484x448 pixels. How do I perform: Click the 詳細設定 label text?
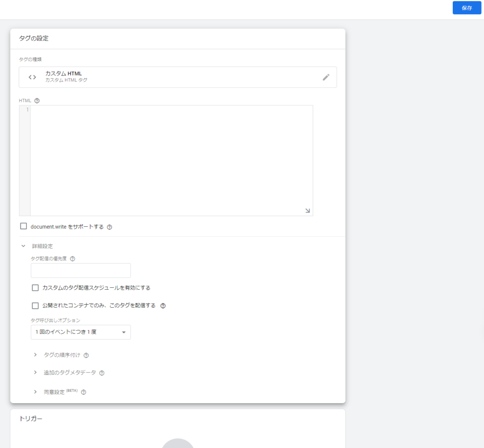43,246
